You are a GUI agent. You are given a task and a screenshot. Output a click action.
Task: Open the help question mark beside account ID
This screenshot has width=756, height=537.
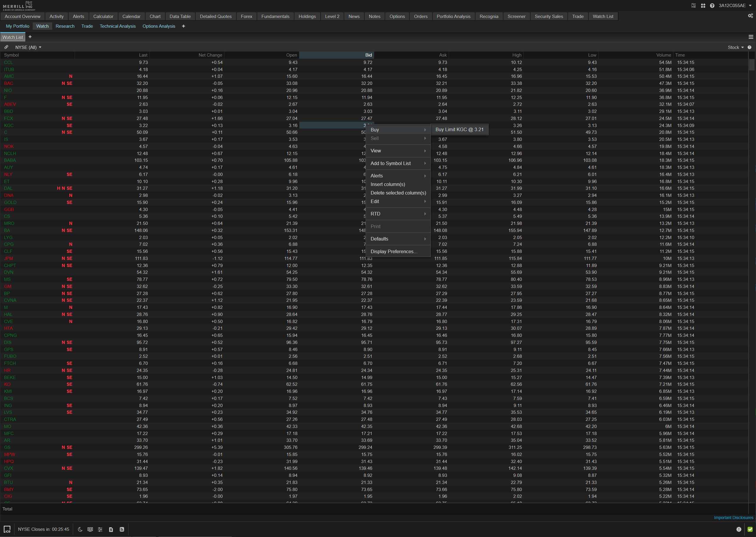(712, 6)
